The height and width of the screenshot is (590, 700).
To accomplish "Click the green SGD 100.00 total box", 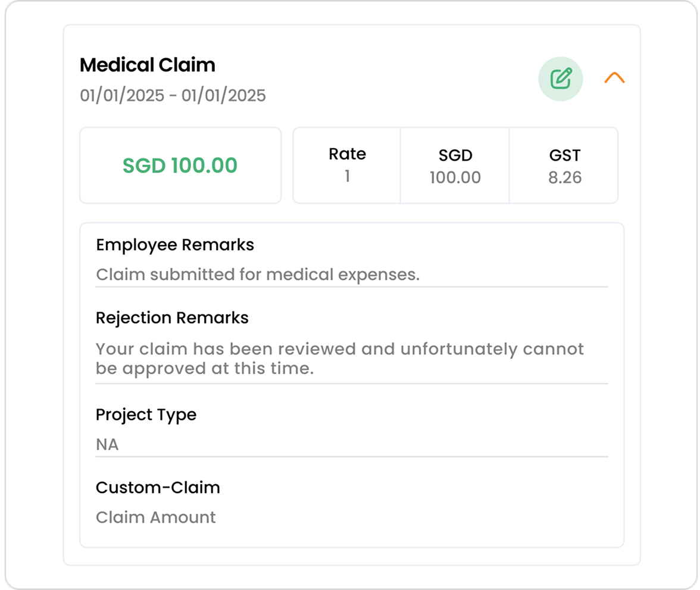I will 180,165.
